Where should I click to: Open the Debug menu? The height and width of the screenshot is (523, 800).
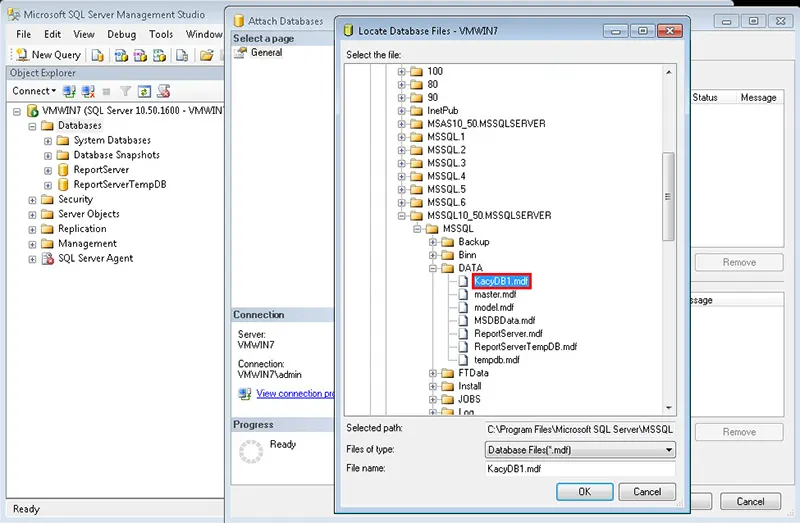coord(121,34)
